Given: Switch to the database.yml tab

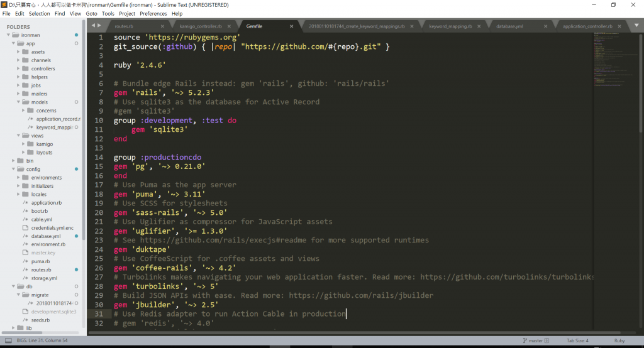Looking at the screenshot, I should click(x=509, y=26).
